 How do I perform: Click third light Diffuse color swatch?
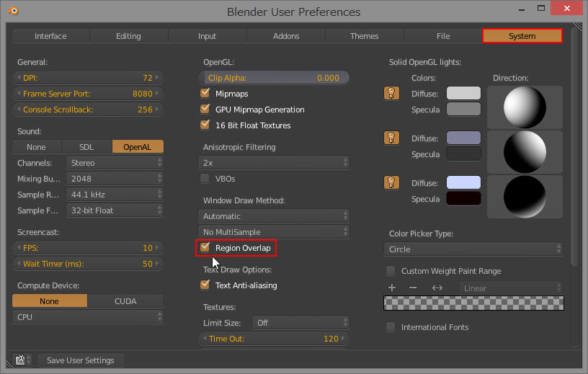pyautogui.click(x=463, y=183)
